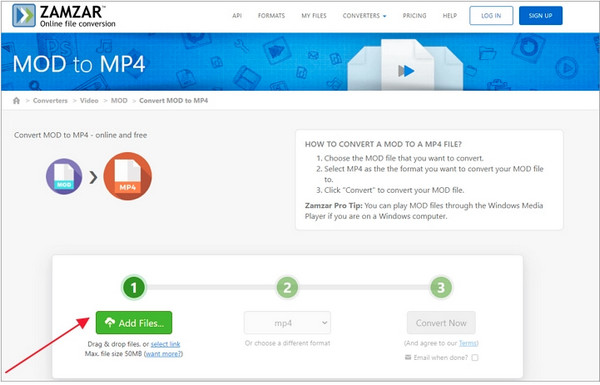Open the Formats page
The width and height of the screenshot is (600, 385).
[x=271, y=16]
